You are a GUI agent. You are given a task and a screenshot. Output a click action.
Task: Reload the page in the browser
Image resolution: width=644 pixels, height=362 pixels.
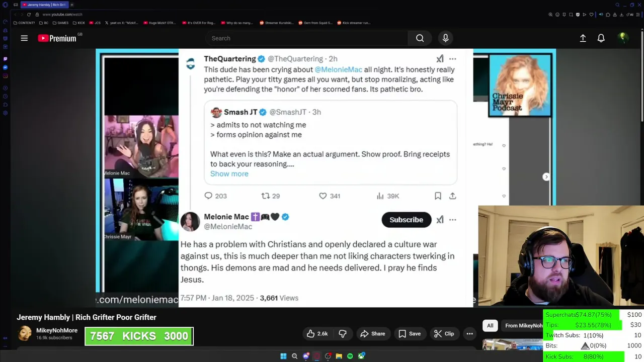coord(29,15)
